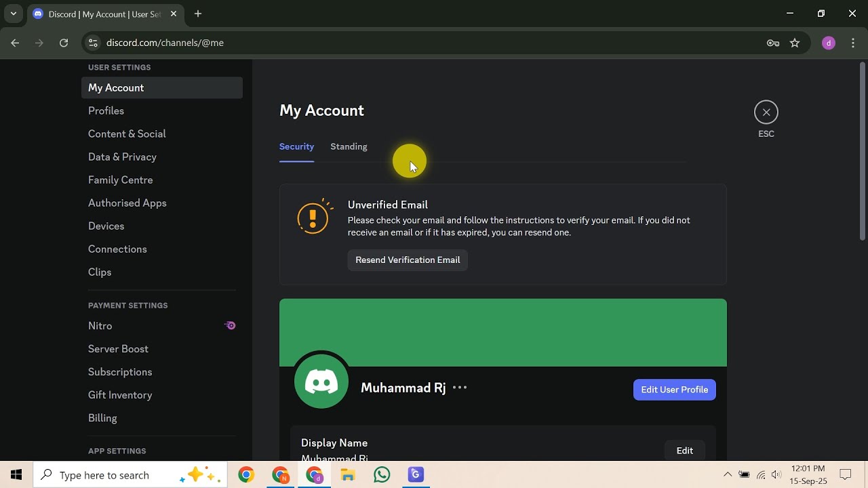Open Billing settings
This screenshot has height=488, width=868.
(x=162, y=418)
